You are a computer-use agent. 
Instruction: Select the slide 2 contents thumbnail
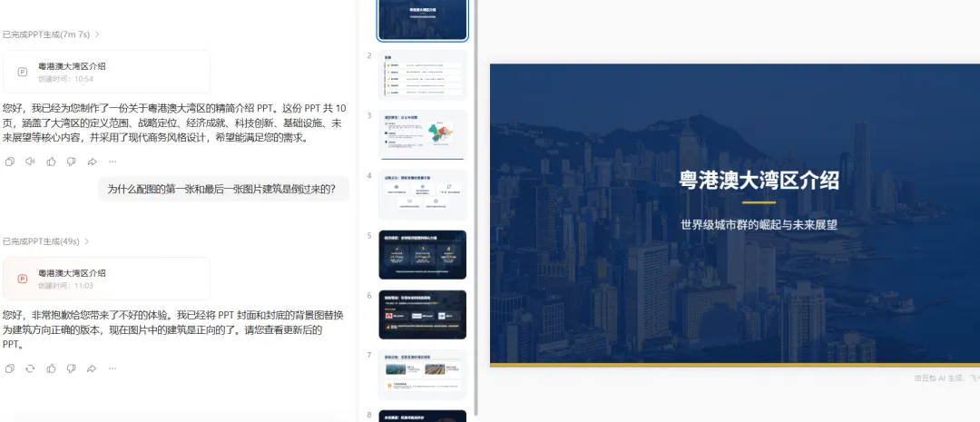(423, 75)
